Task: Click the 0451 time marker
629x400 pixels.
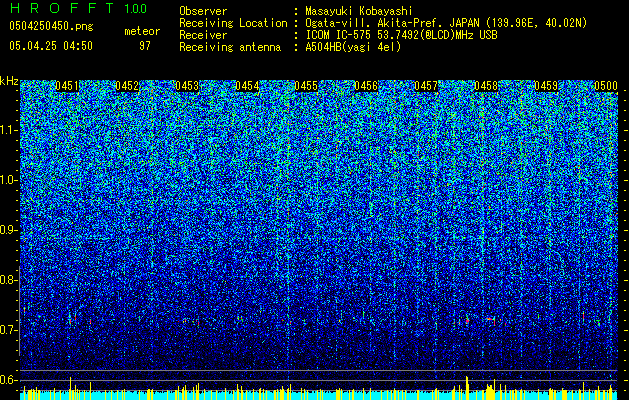Action: pyautogui.click(x=67, y=86)
